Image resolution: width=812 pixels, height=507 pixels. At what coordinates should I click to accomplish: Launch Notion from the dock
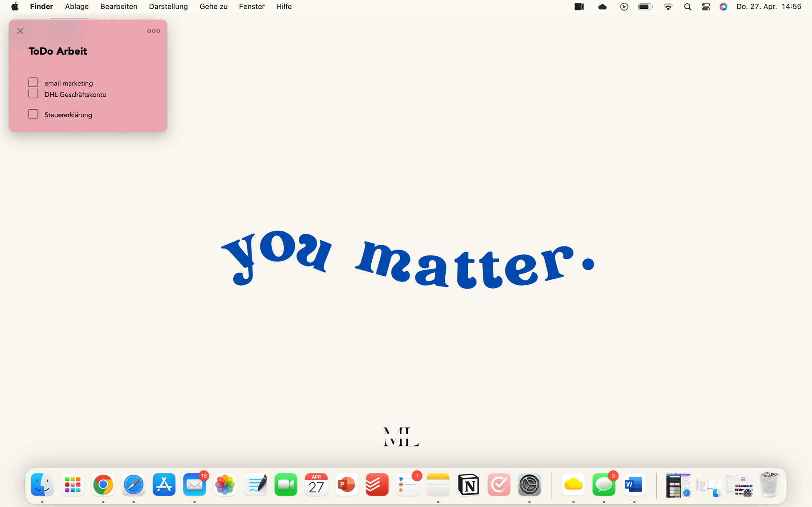coord(468,484)
